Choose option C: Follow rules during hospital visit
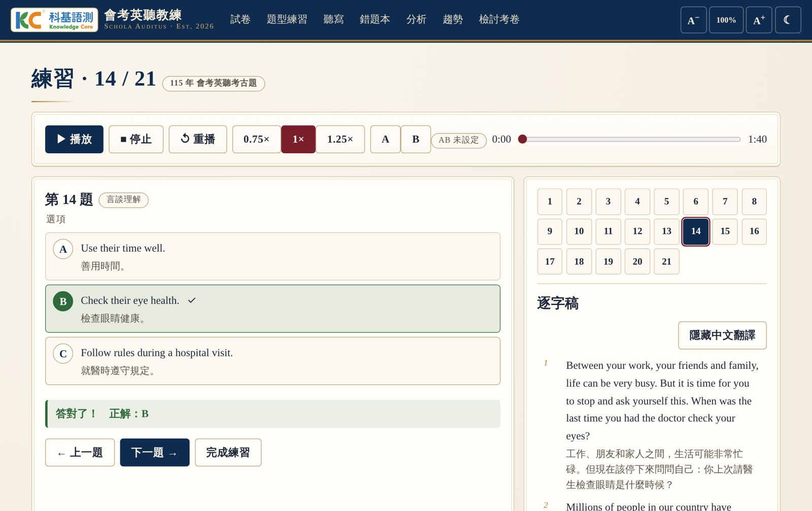Viewport: 812px width, 511px height. click(x=273, y=361)
